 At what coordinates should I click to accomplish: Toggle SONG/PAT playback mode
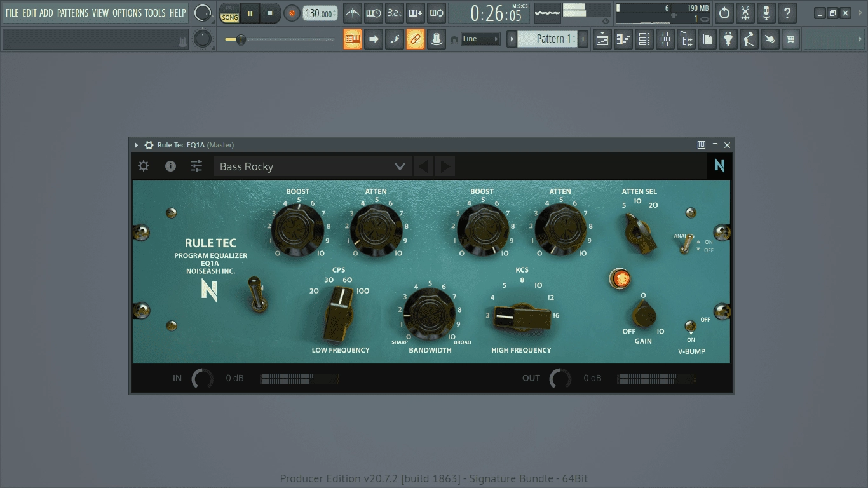pos(230,13)
